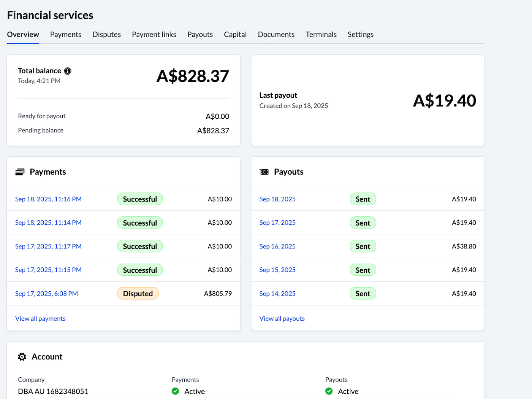The width and height of the screenshot is (532, 399).
Task: Click the Disputed status badge
Action: pos(138,293)
